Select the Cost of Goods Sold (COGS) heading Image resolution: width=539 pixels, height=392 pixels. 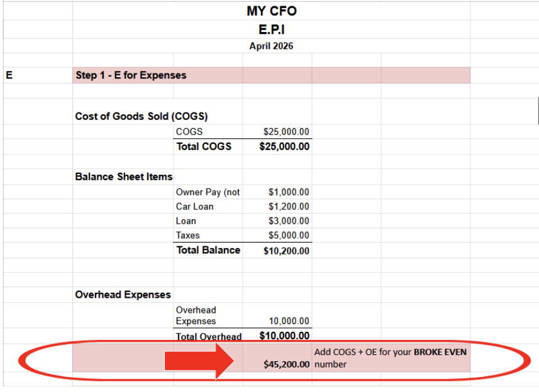pyautogui.click(x=142, y=116)
